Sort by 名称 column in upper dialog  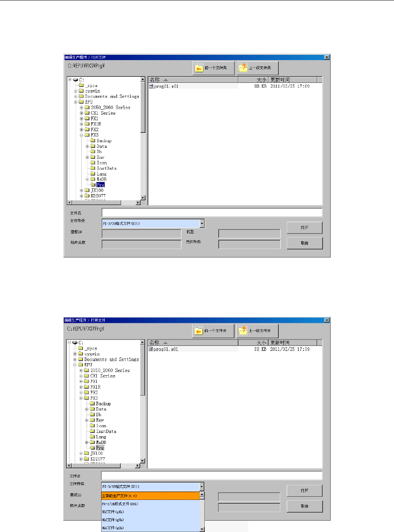193,80
